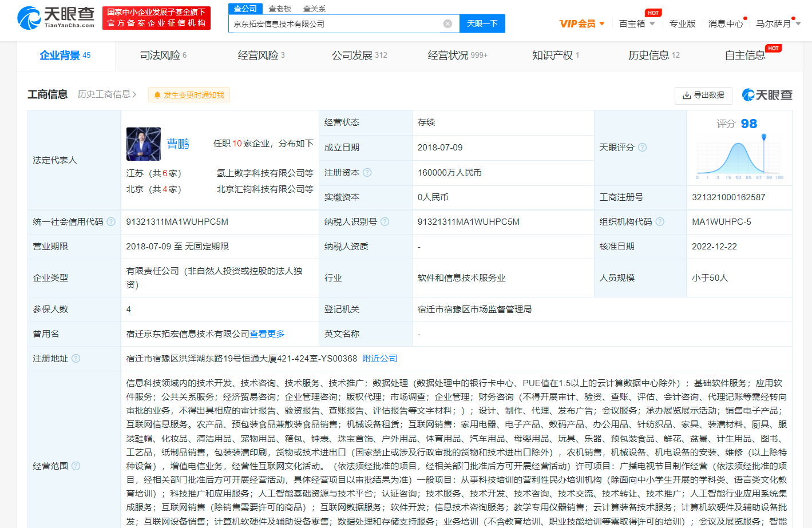Click the 天眼一下 search button
This screenshot has height=528, width=812.
coord(482,23)
